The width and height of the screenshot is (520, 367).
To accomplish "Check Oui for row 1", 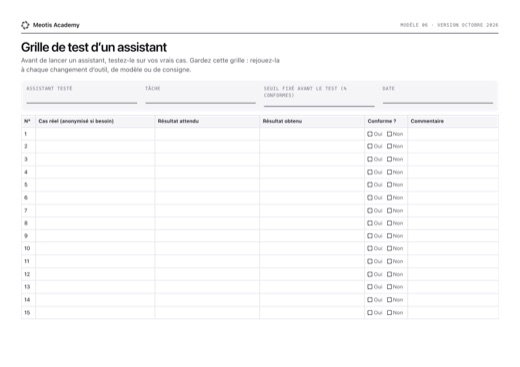I will (x=370, y=134).
